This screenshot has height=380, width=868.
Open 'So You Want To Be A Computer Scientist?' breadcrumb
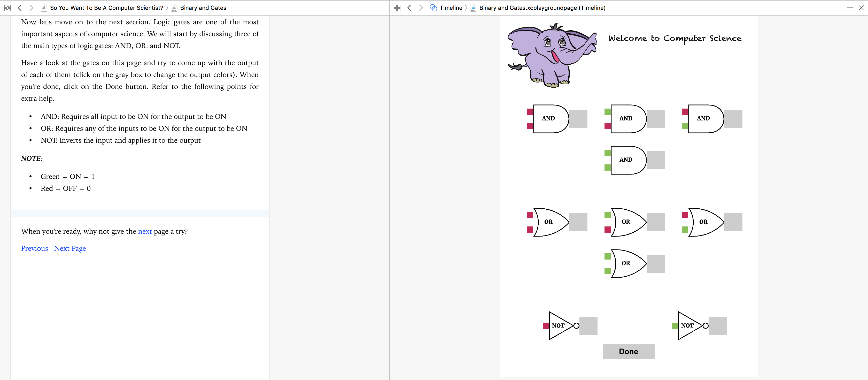(106, 8)
